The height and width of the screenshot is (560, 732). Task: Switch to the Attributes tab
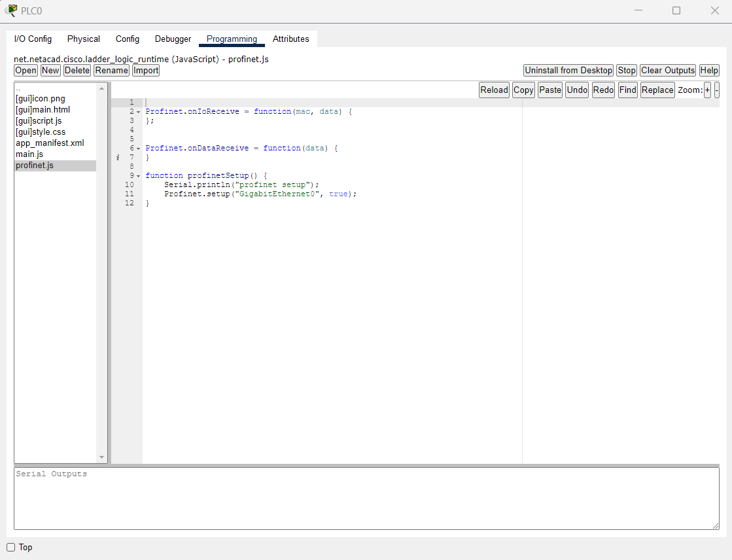pyautogui.click(x=290, y=39)
